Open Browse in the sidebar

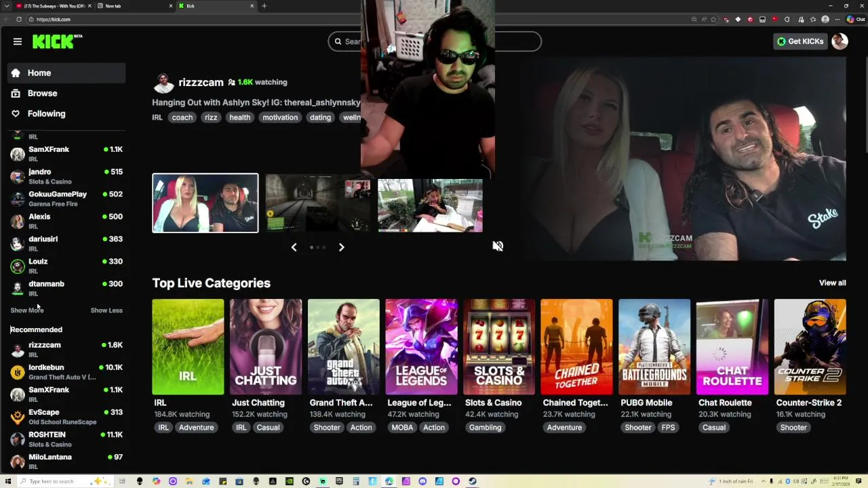point(66,94)
